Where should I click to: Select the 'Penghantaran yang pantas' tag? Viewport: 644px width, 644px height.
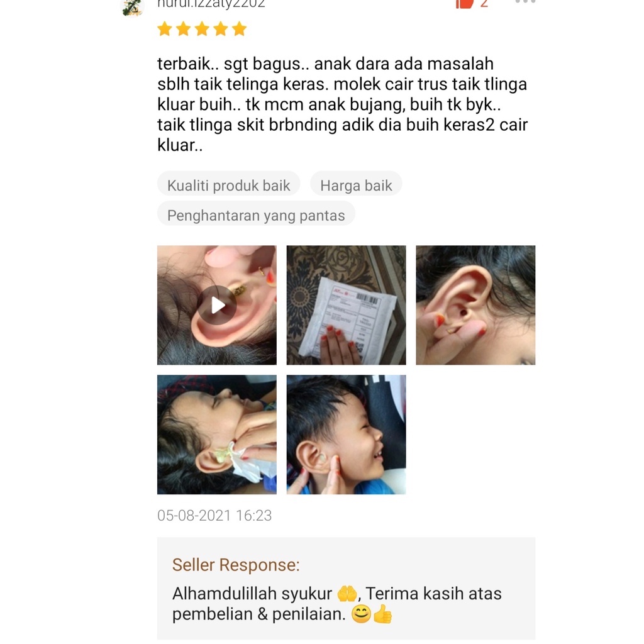(x=256, y=215)
